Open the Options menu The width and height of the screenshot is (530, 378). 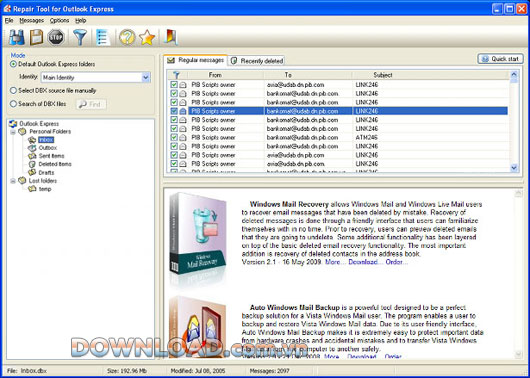pyautogui.click(x=59, y=20)
